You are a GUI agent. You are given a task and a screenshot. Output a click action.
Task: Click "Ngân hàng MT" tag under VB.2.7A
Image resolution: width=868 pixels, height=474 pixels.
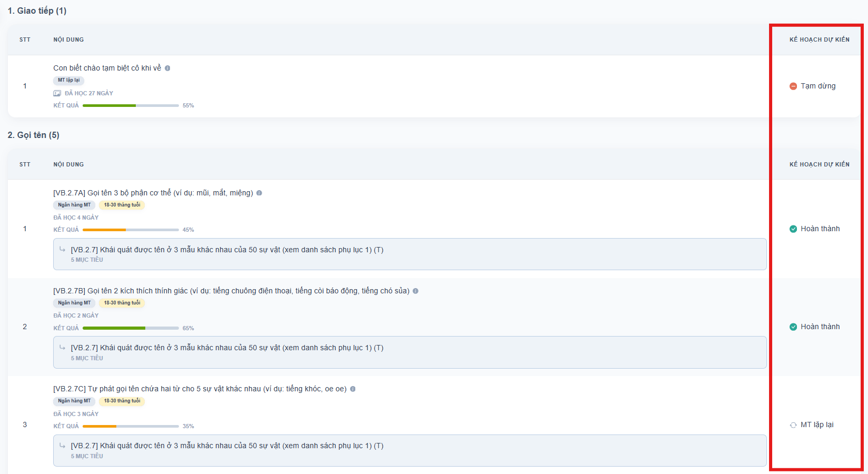tap(74, 205)
